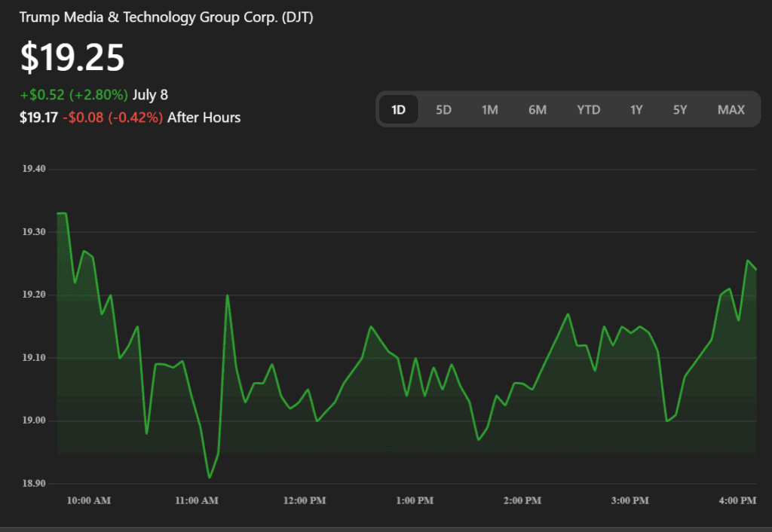Click the closing peak near 4:00 PM
772x532 pixels.
pos(748,260)
